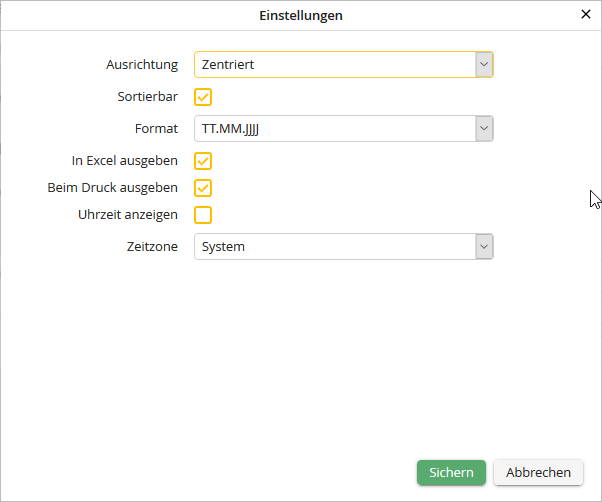Click the Einstellungen dialog title bar
This screenshot has height=502, width=602.
(300, 15)
